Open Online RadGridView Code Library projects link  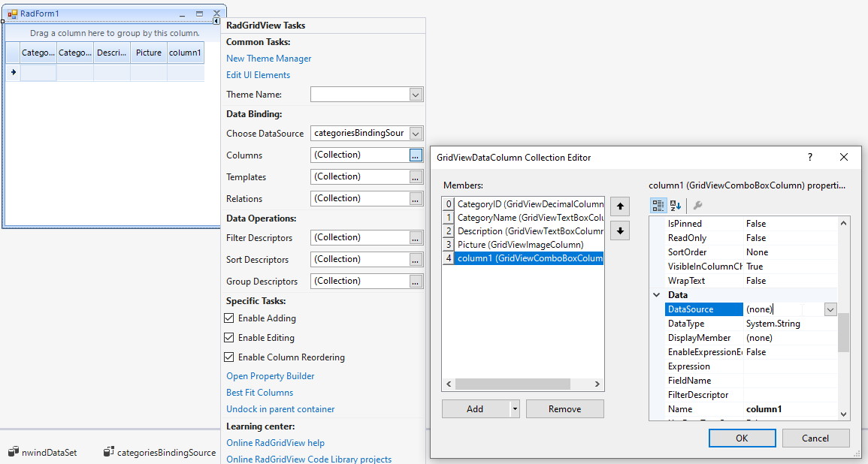point(309,459)
